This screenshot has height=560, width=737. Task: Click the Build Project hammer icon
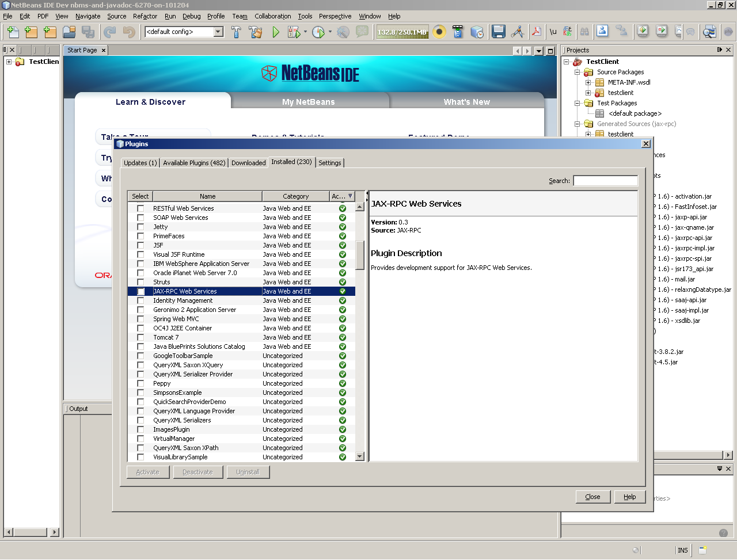pos(237,32)
